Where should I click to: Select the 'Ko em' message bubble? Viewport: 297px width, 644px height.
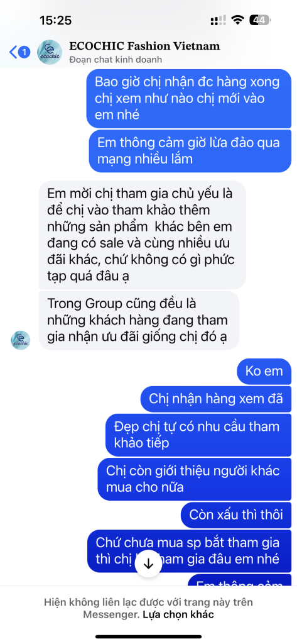click(264, 371)
